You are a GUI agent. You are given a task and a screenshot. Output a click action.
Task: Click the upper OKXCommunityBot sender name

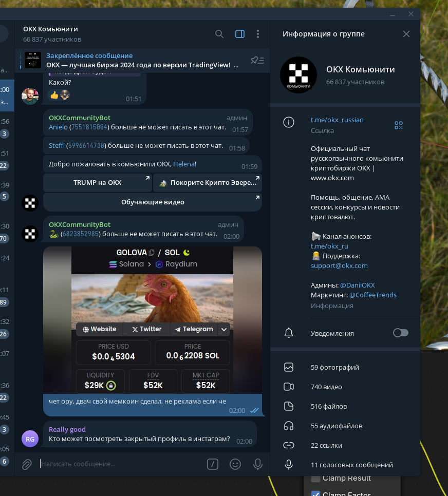coord(80,118)
